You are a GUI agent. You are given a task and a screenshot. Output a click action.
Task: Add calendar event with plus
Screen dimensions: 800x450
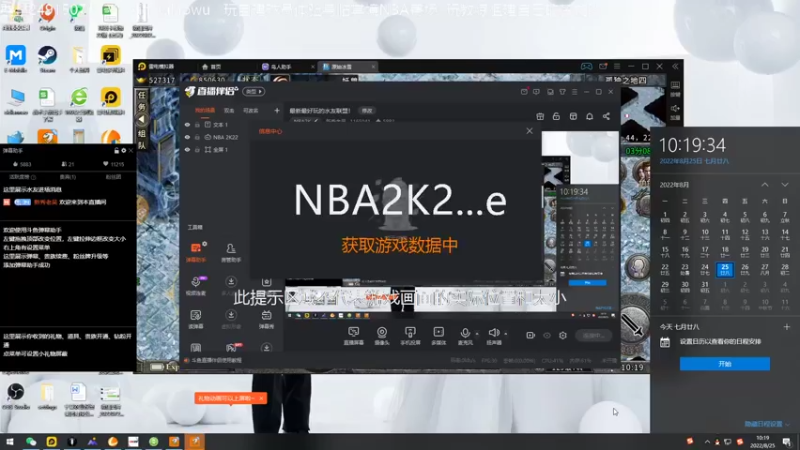(786, 327)
